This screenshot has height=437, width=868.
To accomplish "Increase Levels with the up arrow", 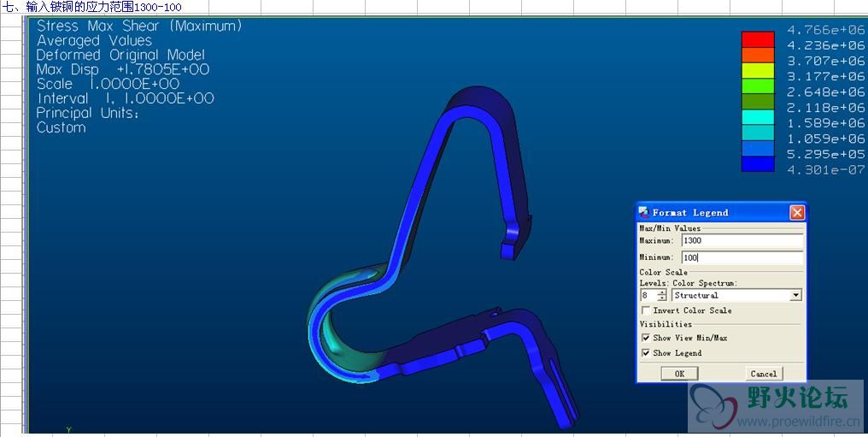I will click(x=662, y=292).
